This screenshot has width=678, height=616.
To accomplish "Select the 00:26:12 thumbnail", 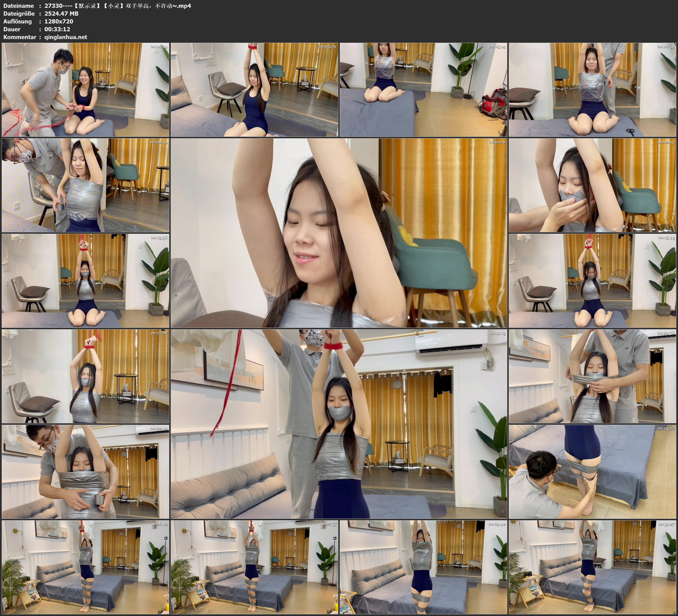I will (85, 567).
